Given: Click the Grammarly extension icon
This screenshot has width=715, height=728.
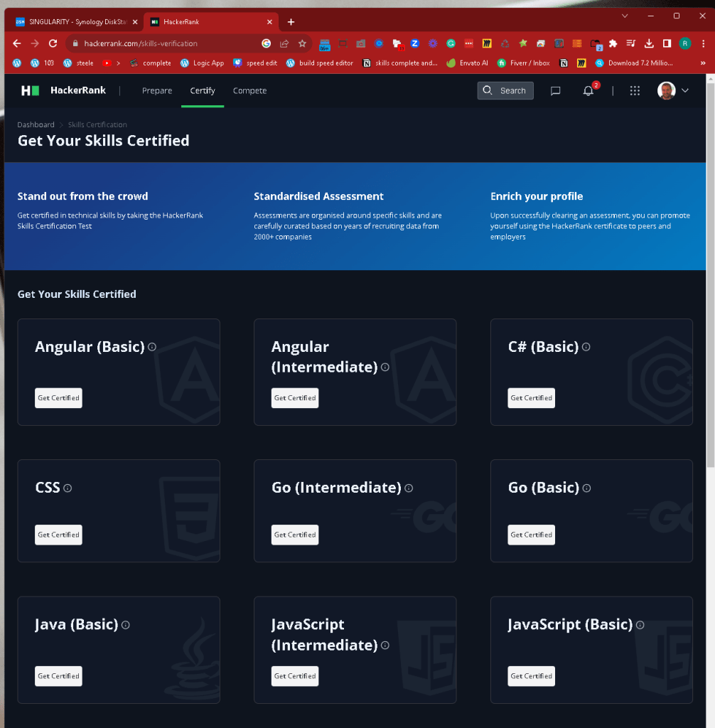Looking at the screenshot, I should [451, 43].
